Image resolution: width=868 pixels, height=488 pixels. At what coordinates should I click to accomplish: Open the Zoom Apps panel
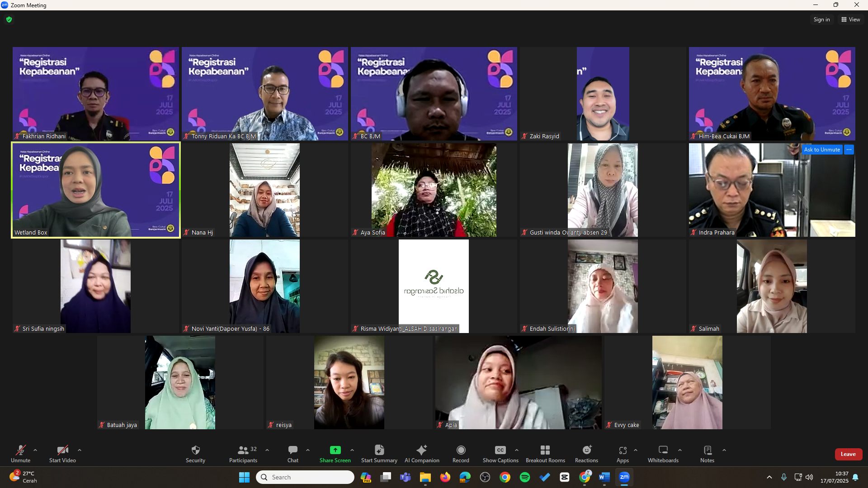[x=623, y=453]
